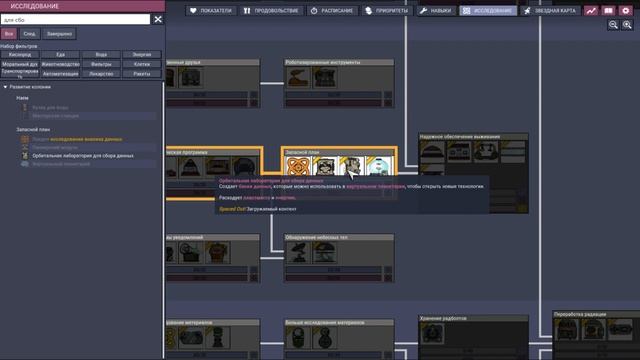Toggle the 'Кислород' filter
The image size is (640, 360).
pos(20,54)
